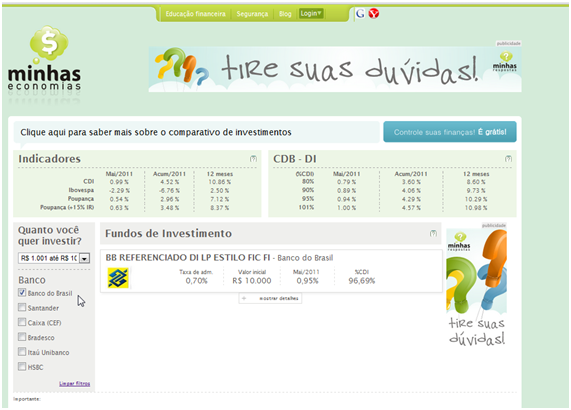Click the Google icon in top bar
571x410 pixels.
click(x=360, y=14)
